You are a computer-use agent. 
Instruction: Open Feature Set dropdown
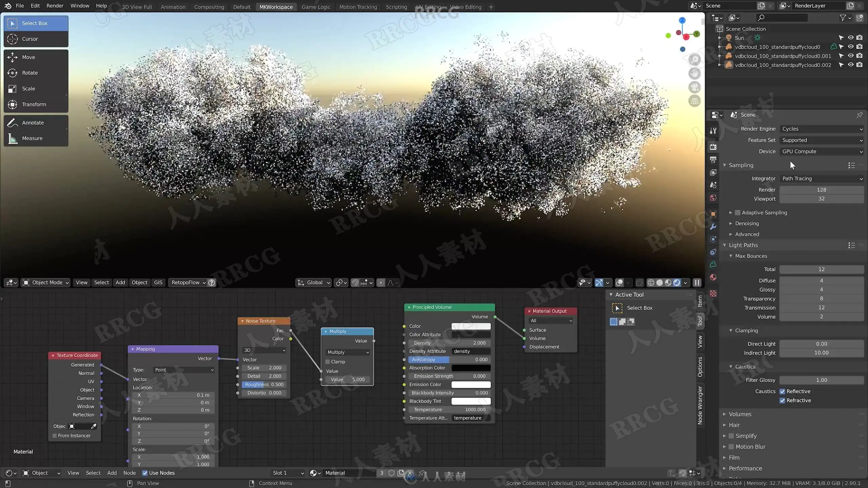[822, 140]
